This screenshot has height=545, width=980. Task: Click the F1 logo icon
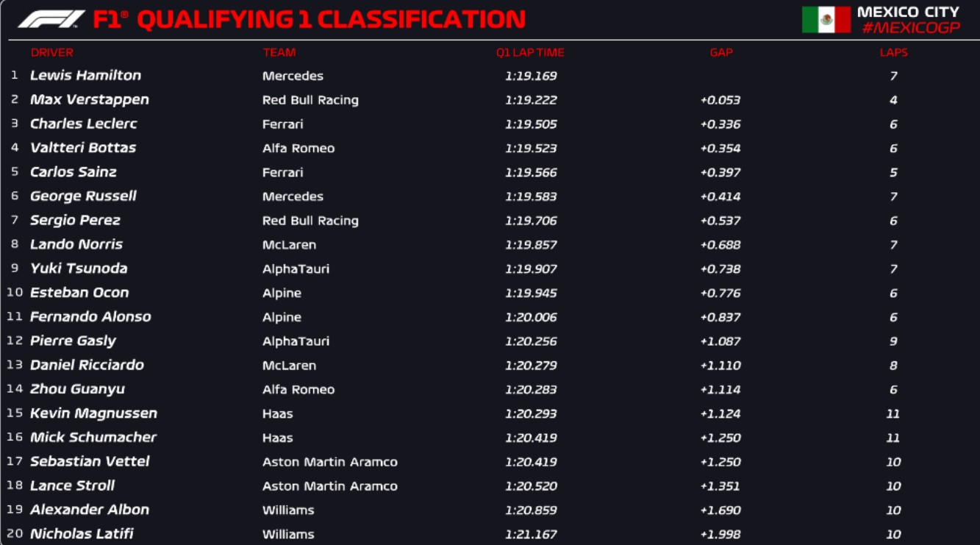51,19
